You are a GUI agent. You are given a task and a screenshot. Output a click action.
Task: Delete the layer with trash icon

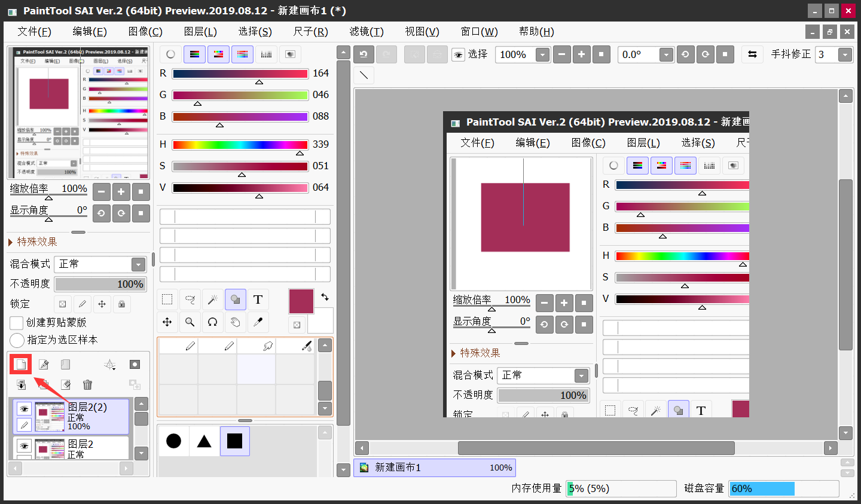pos(87,384)
